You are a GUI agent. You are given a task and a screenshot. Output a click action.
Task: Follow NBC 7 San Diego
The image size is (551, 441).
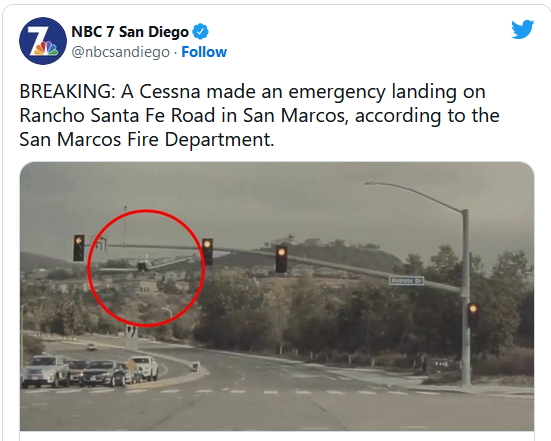[x=204, y=52]
